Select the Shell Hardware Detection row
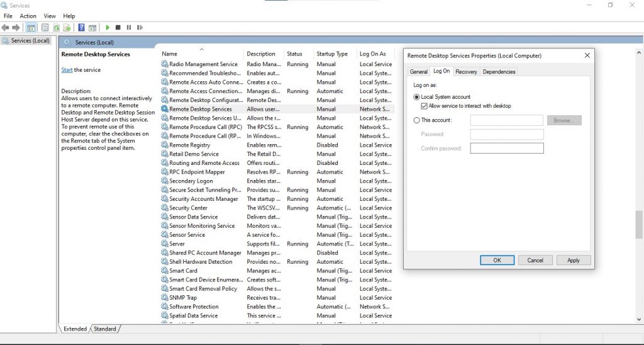The width and height of the screenshot is (644, 345). pyautogui.click(x=277, y=261)
